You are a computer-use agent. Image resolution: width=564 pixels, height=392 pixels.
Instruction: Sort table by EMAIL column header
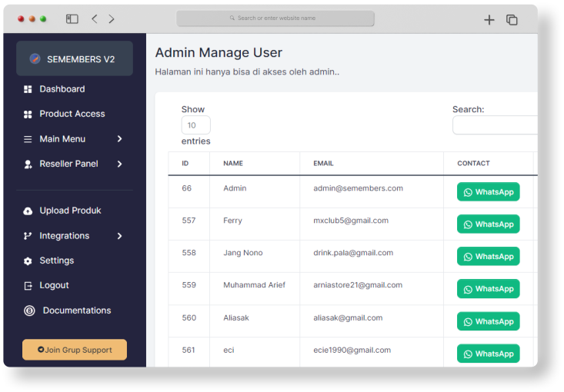tap(323, 163)
